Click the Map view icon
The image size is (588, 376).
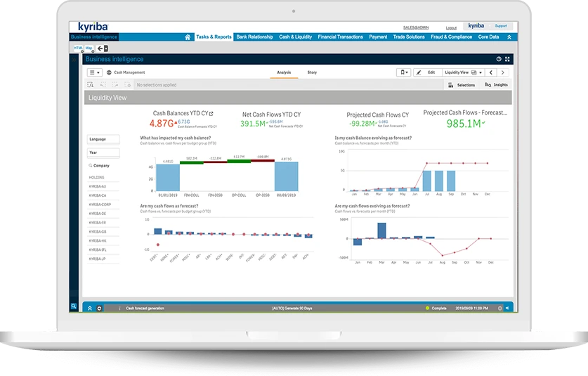click(89, 48)
